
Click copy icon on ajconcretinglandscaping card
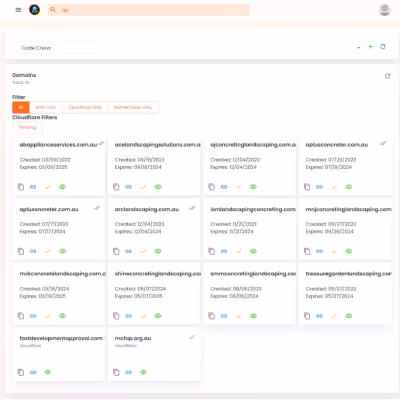tap(211, 187)
